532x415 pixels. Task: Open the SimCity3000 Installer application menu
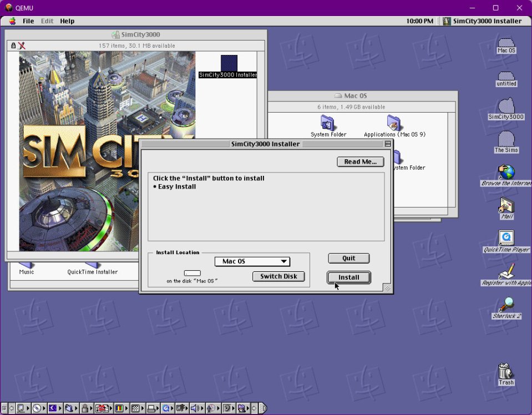click(482, 21)
